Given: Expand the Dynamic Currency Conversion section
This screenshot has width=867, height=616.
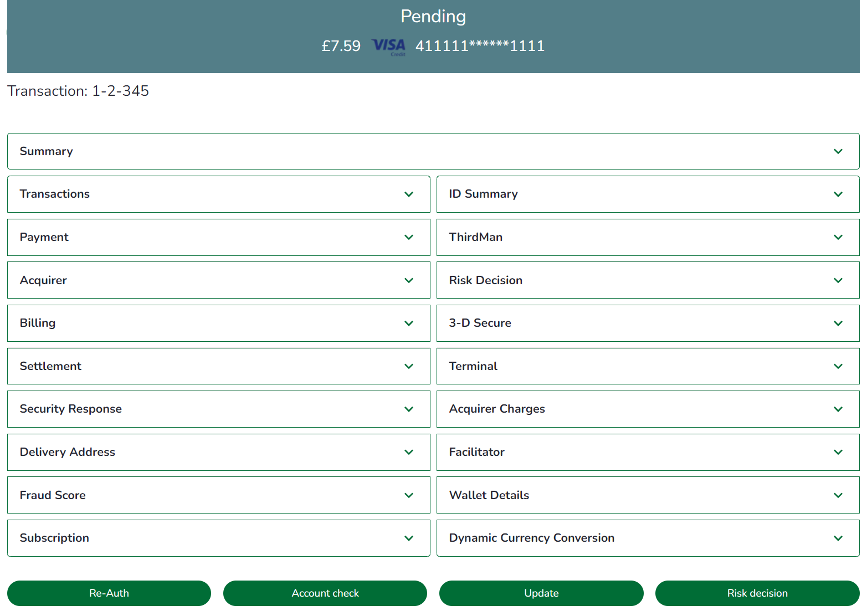Looking at the screenshot, I should click(648, 538).
